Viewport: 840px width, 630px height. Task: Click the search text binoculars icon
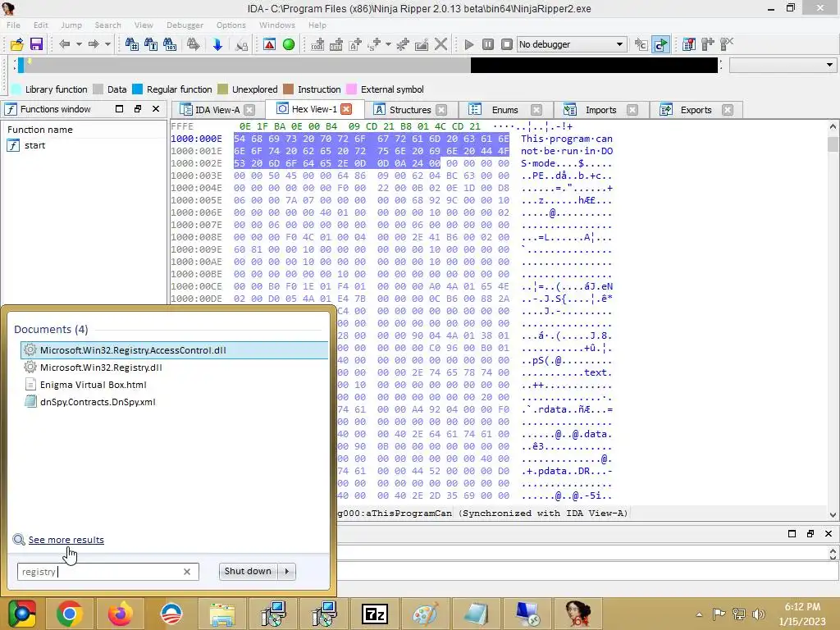pos(151,44)
